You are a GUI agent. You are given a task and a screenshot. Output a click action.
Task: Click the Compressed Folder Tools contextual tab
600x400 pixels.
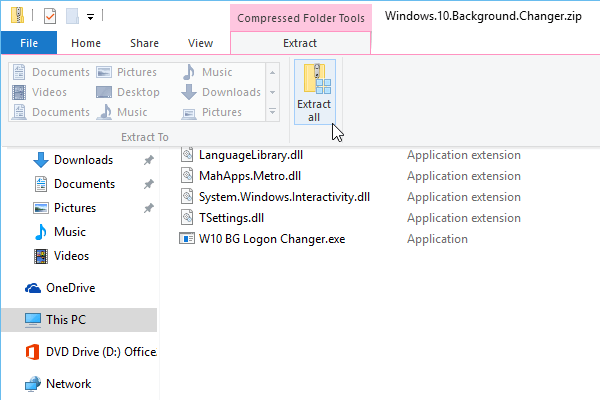tap(301, 18)
